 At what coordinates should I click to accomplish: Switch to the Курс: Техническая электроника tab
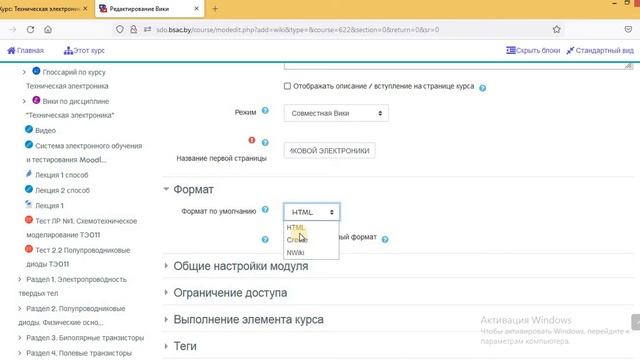click(x=40, y=9)
